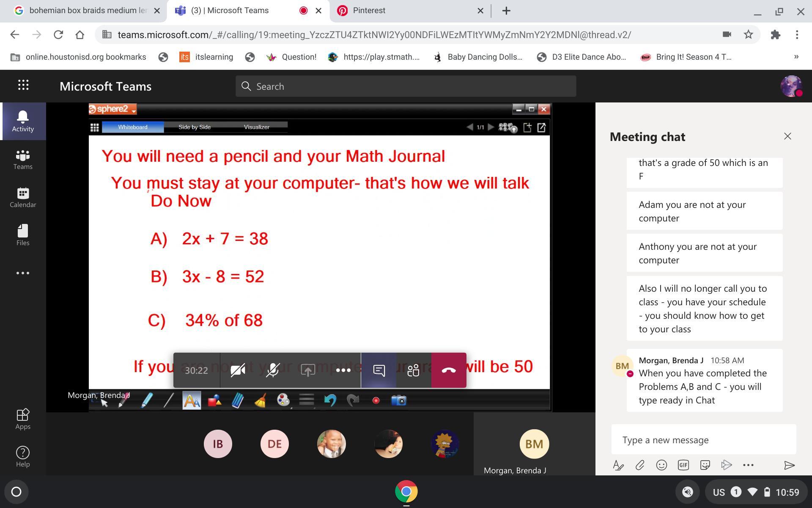Screen dimensions: 812x508
Task: Switch to the bohemian box braids tab
Action: (x=88, y=11)
